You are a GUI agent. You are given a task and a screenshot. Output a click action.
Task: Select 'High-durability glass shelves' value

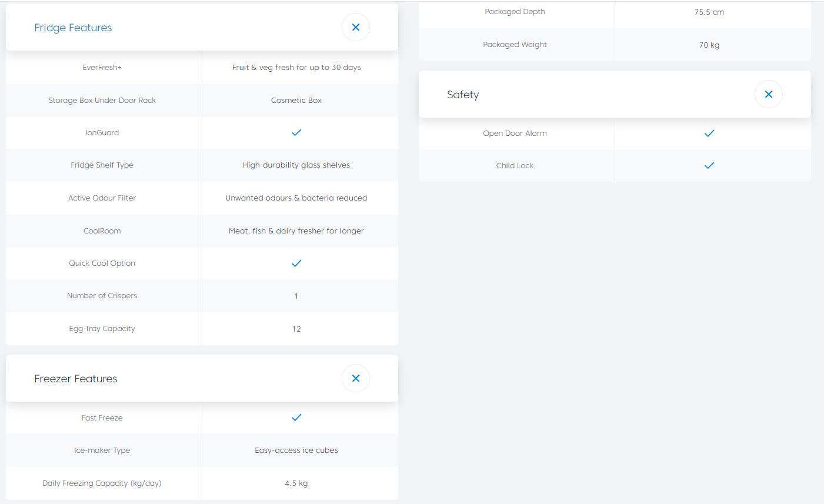tap(296, 165)
